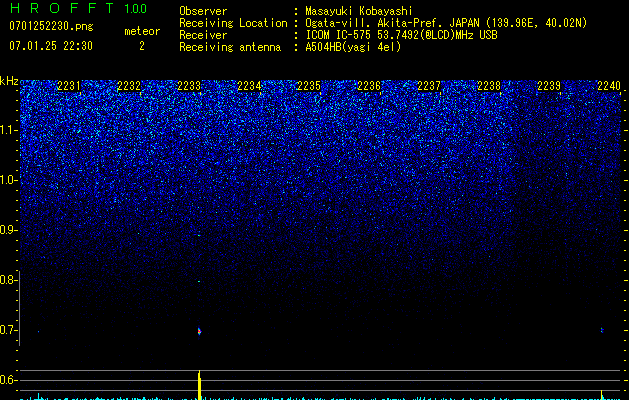The width and height of the screenshot is (629, 400).
Task: Select the 0.9 kHz axis label
Action: [8, 230]
